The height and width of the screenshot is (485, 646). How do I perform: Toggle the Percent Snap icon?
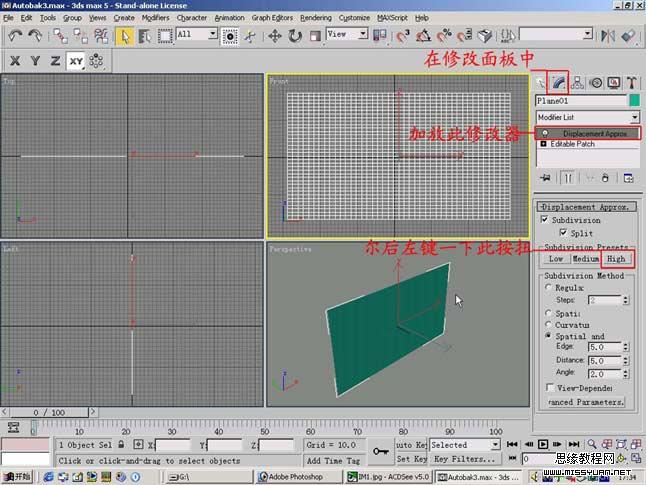[x=444, y=36]
